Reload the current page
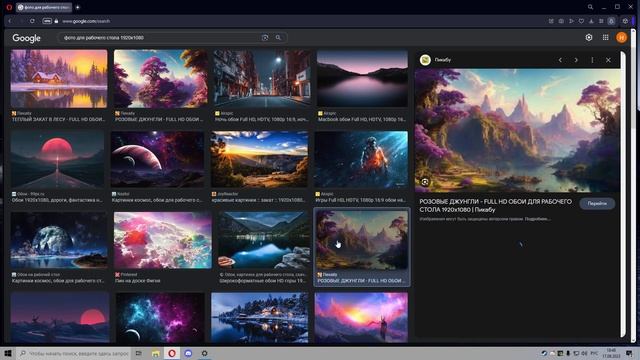The width and height of the screenshot is (640, 360). click(32, 21)
